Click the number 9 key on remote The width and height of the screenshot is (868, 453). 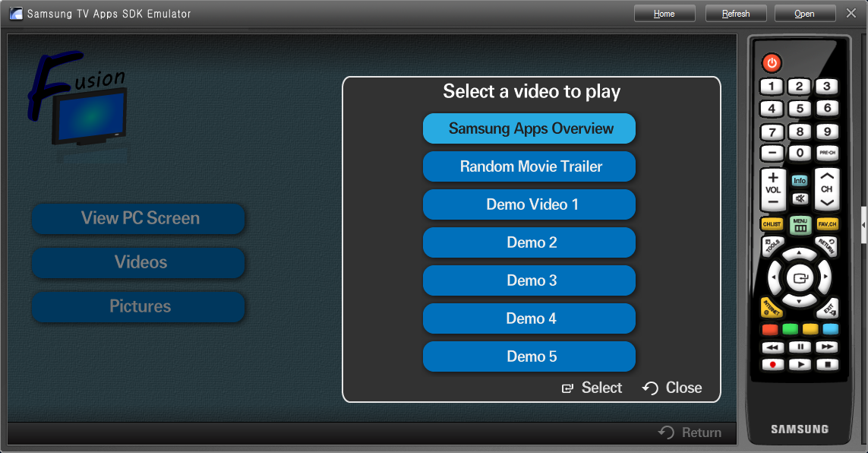[827, 131]
